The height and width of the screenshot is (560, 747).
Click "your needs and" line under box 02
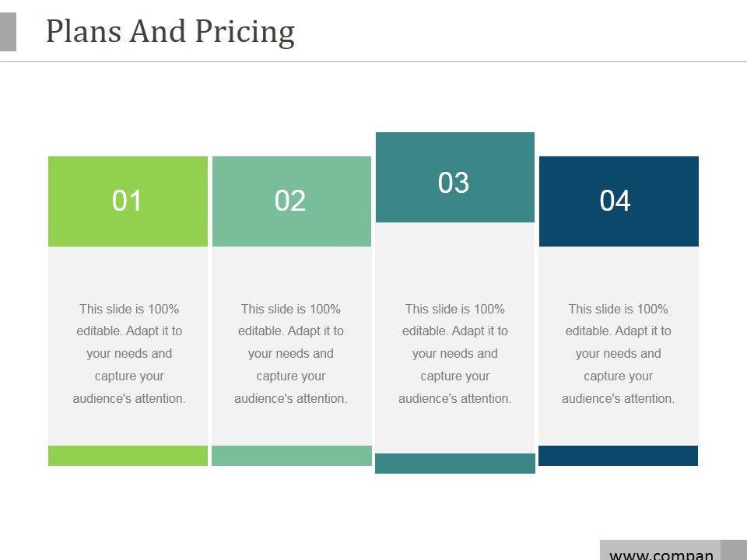[291, 353]
